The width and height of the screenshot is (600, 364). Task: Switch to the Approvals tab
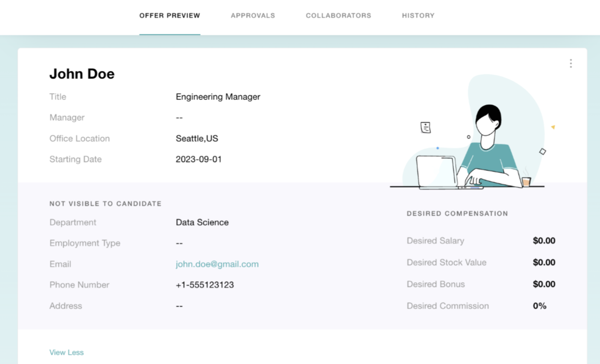coord(253,15)
